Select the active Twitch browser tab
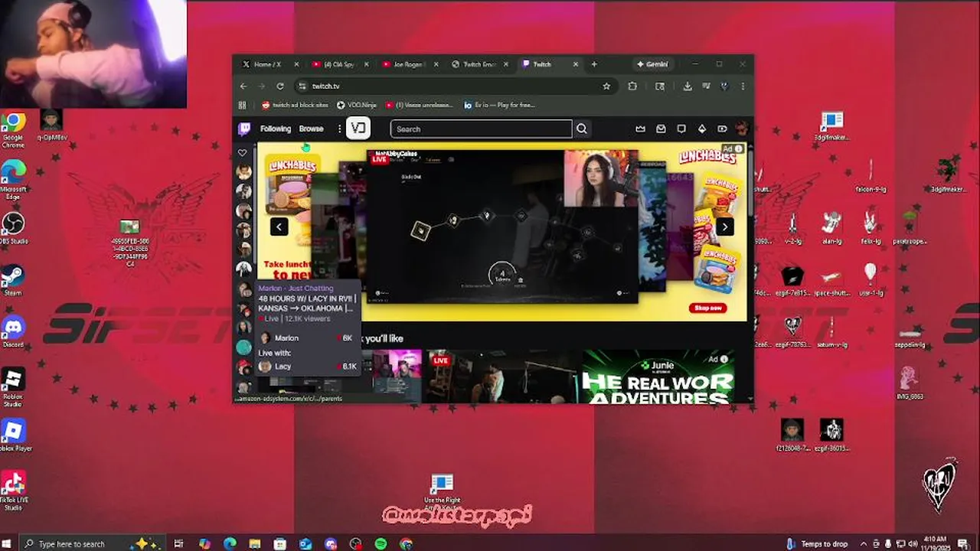The width and height of the screenshot is (980, 551). click(x=549, y=64)
